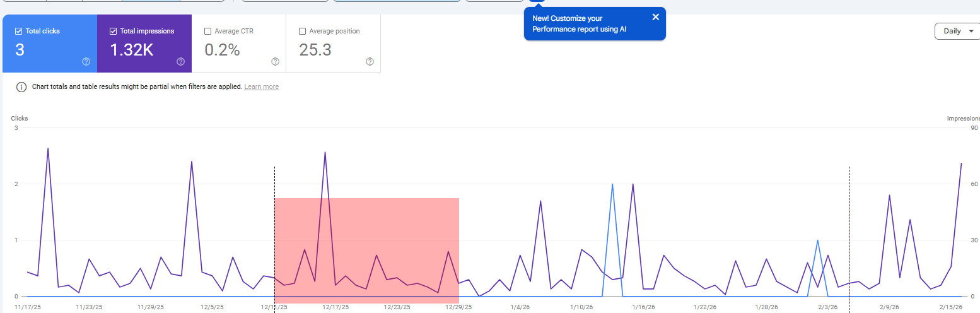
Task: Click the blue clicks peak reaching 2
Action: (612, 185)
